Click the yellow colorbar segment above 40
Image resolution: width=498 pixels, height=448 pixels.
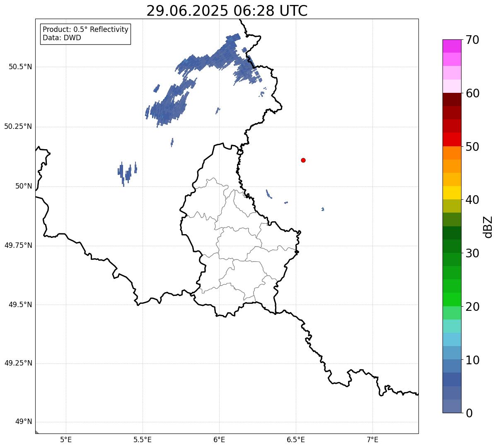click(x=452, y=193)
